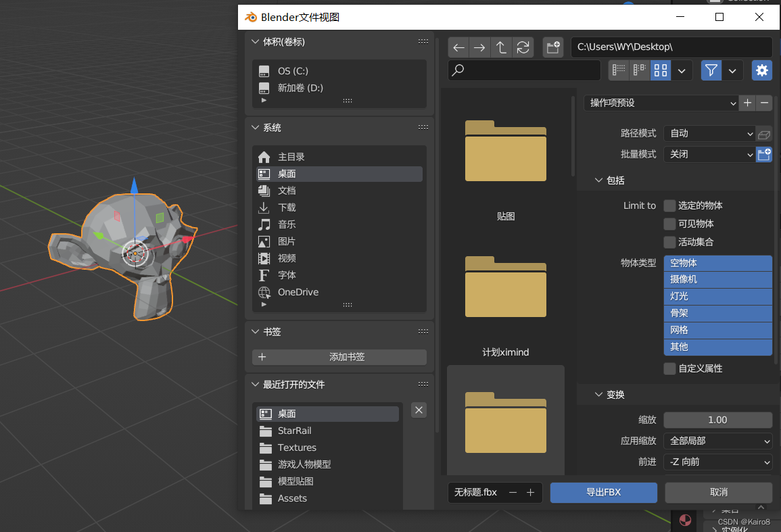The height and width of the screenshot is (532, 781).
Task: Go back to previous folder arrow
Action: point(458,47)
